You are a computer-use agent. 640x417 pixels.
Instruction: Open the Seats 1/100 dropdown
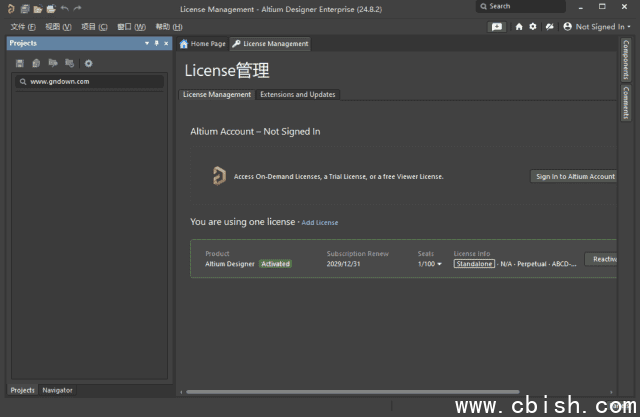[x=430, y=264]
